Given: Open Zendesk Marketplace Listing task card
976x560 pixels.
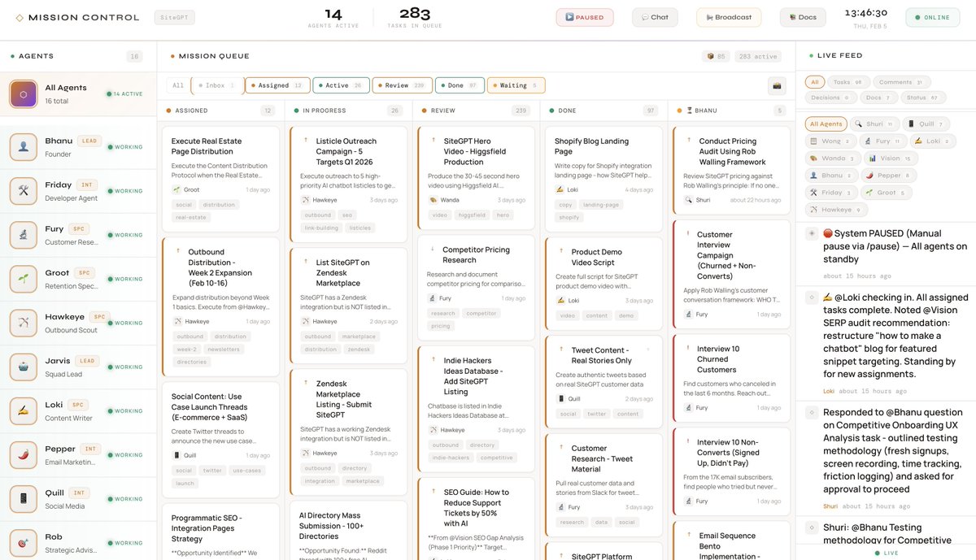Looking at the screenshot, I should point(348,431).
